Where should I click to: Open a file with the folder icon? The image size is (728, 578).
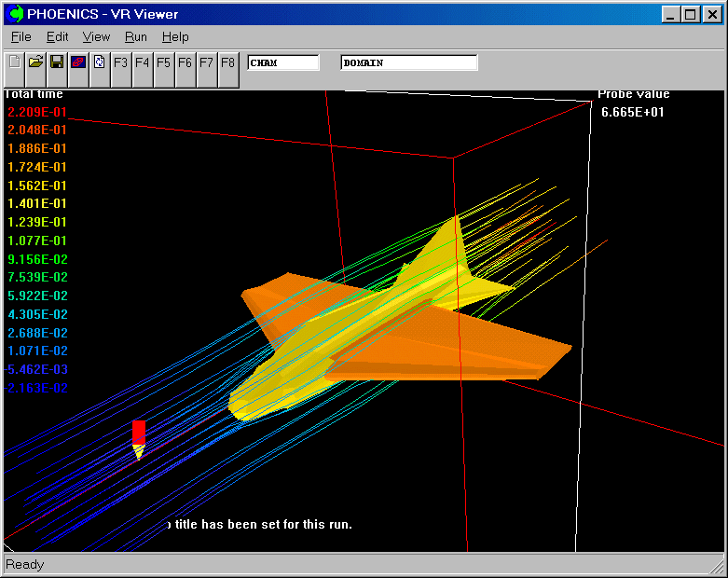pyautogui.click(x=35, y=62)
